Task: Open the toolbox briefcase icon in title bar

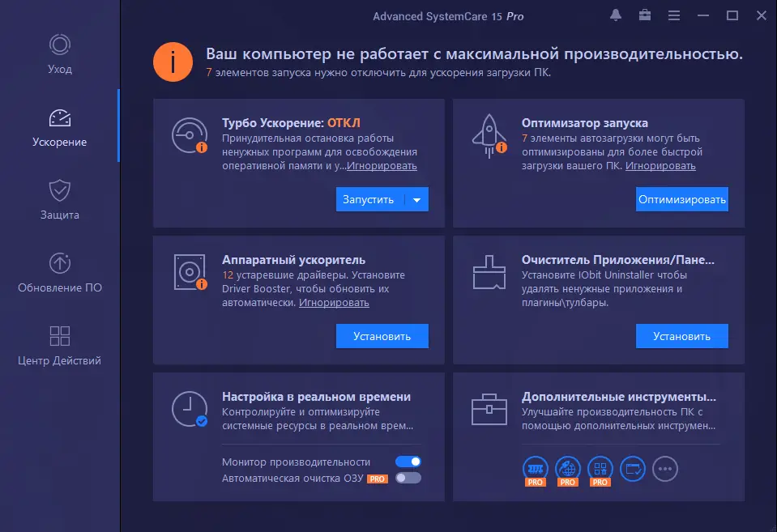Action: point(645,15)
